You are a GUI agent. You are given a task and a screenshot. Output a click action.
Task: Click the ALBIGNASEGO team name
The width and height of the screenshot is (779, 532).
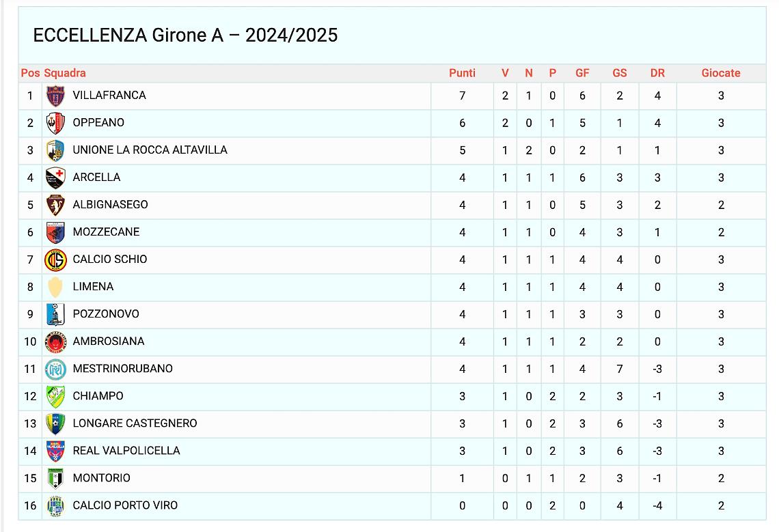pyautogui.click(x=110, y=205)
